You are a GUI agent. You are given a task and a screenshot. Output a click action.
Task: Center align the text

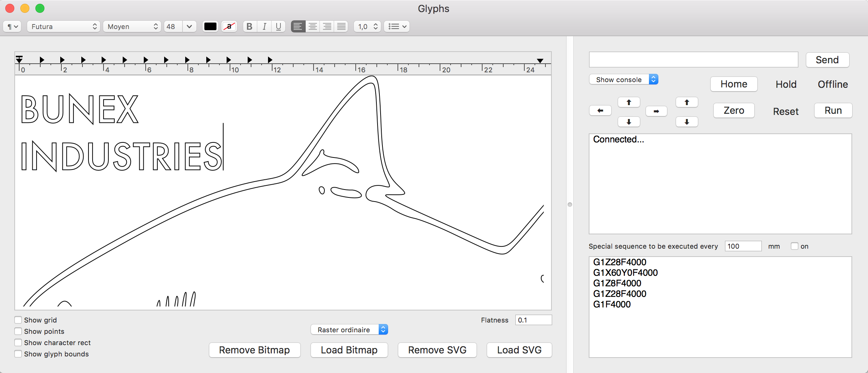tap(312, 26)
